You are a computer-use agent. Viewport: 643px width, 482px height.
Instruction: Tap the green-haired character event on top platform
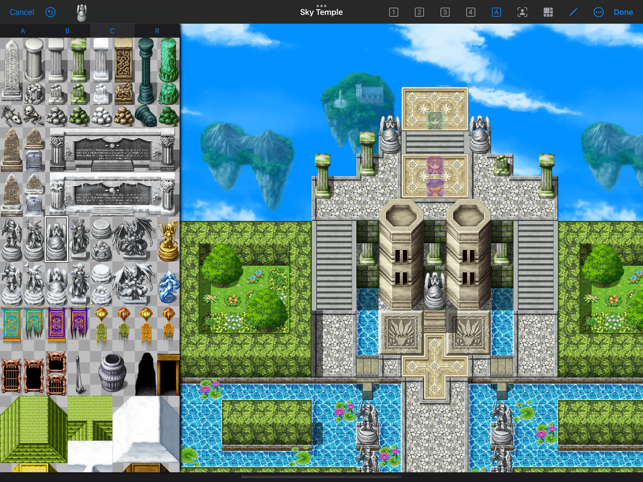(435, 121)
